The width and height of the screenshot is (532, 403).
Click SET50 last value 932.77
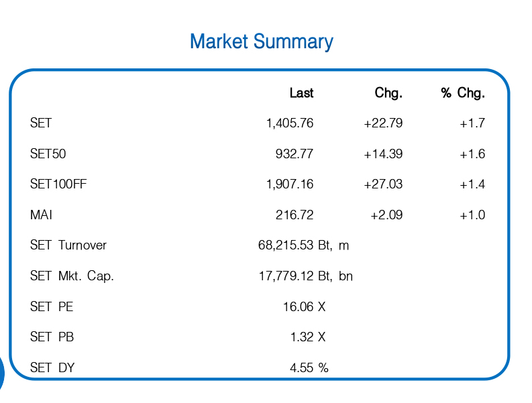[294, 154]
